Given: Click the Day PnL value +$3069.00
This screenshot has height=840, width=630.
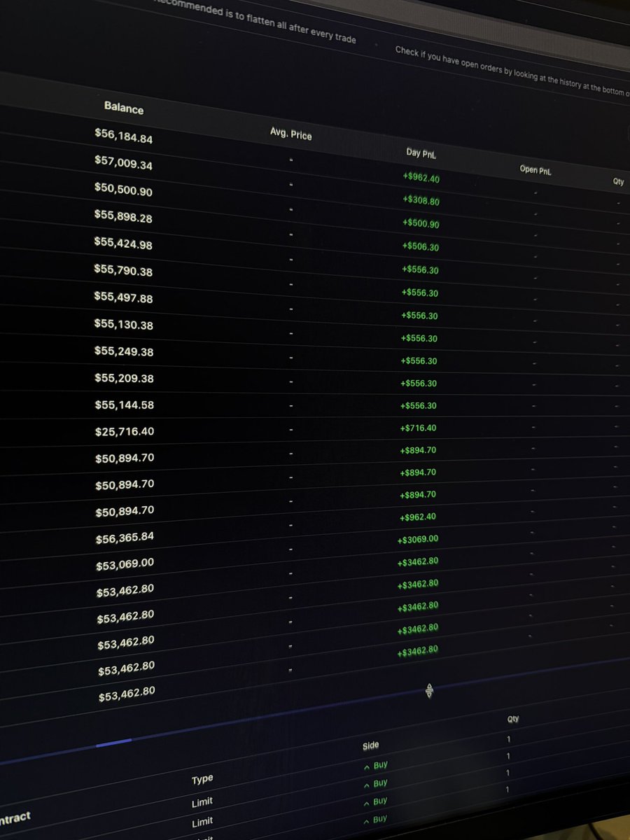Looking at the screenshot, I should point(417,539).
